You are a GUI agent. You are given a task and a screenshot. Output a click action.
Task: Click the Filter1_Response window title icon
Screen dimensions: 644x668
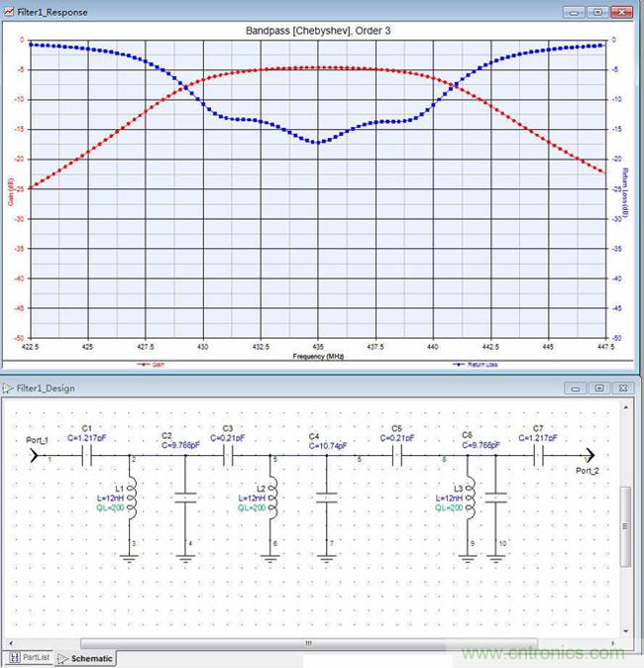tap(8, 13)
